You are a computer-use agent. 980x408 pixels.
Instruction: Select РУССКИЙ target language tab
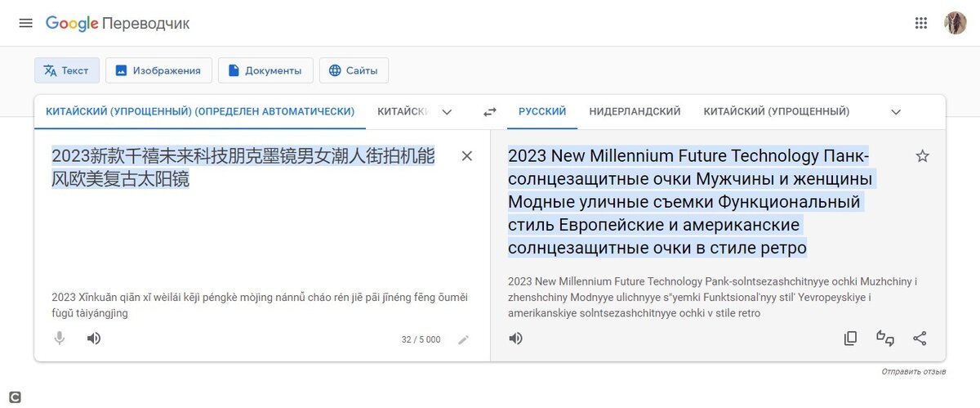[542, 111]
